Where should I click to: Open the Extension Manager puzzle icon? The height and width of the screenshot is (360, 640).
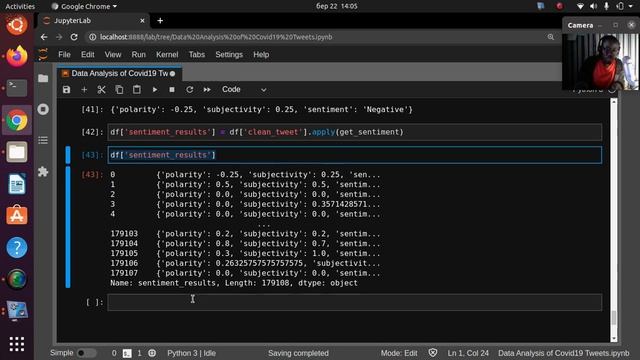tap(43, 172)
